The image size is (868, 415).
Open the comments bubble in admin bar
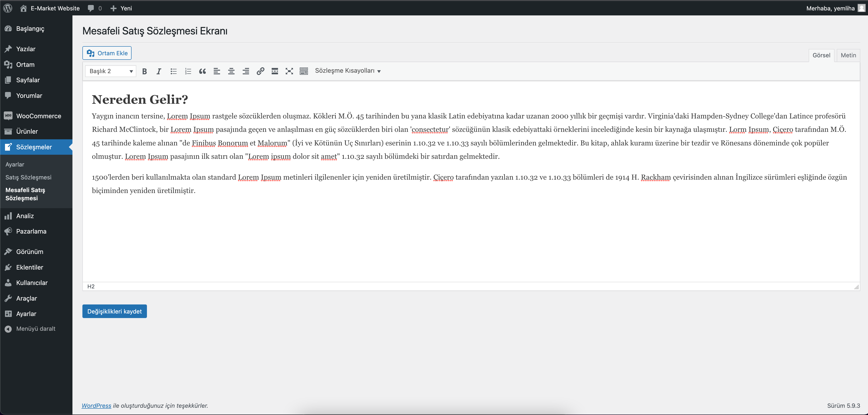[x=95, y=8]
